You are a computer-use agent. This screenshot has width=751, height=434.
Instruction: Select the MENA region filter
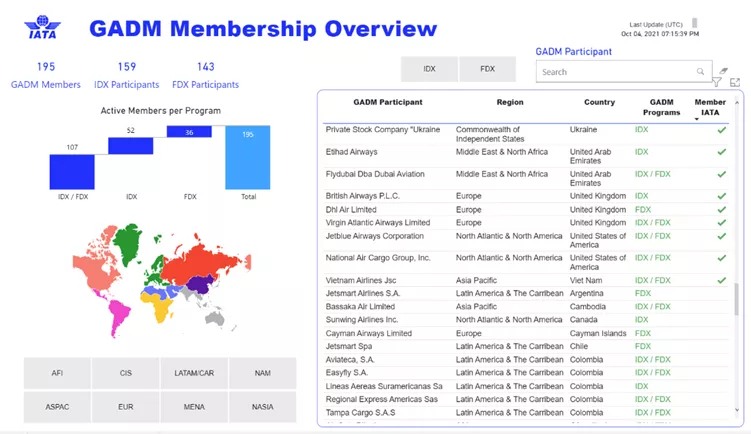(194, 407)
